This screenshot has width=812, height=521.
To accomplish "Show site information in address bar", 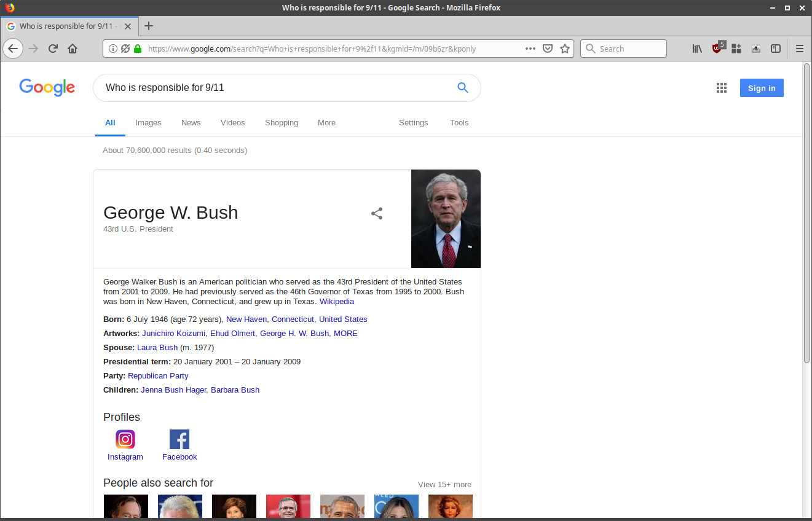I will point(113,49).
